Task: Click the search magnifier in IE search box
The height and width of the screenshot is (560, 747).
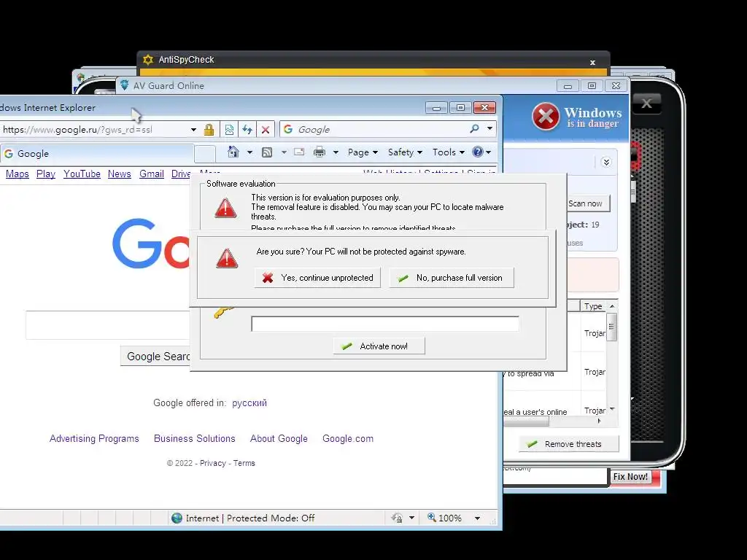Action: (x=474, y=129)
